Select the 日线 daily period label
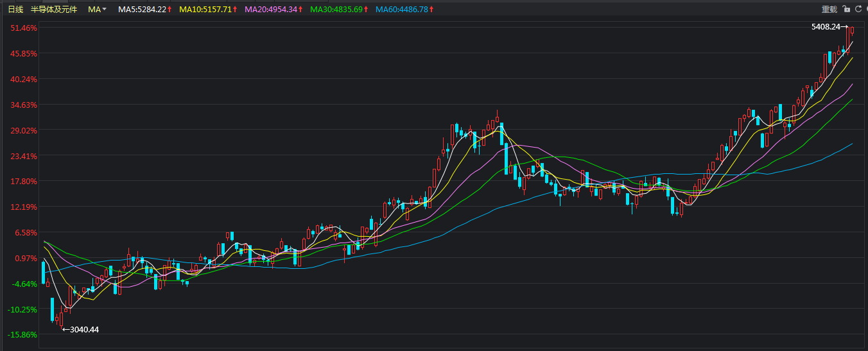 [15, 10]
